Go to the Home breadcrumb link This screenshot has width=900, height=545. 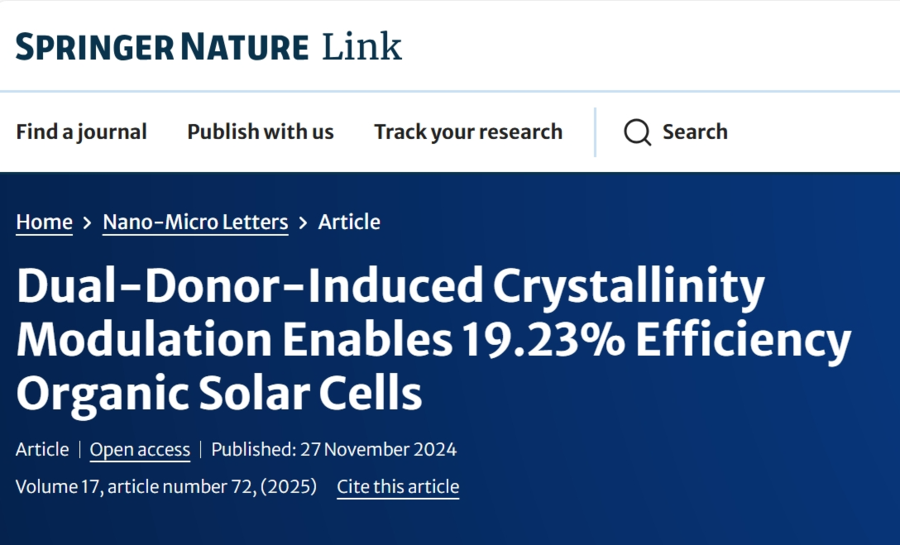[x=44, y=222]
